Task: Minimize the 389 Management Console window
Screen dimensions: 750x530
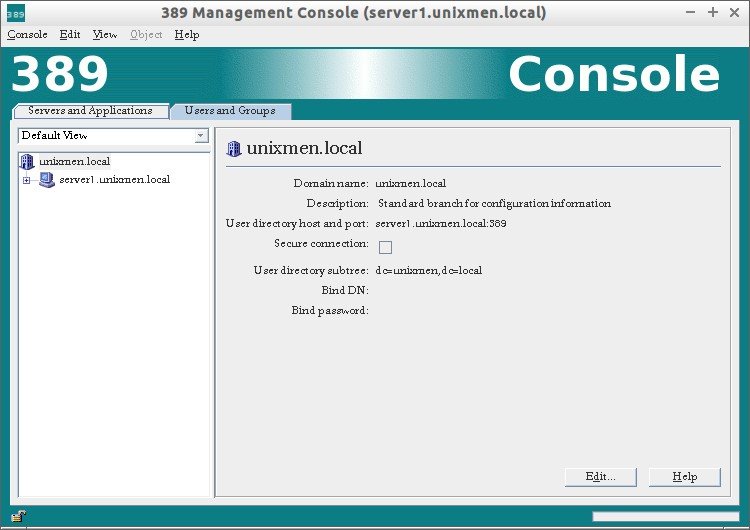Action: (x=690, y=12)
